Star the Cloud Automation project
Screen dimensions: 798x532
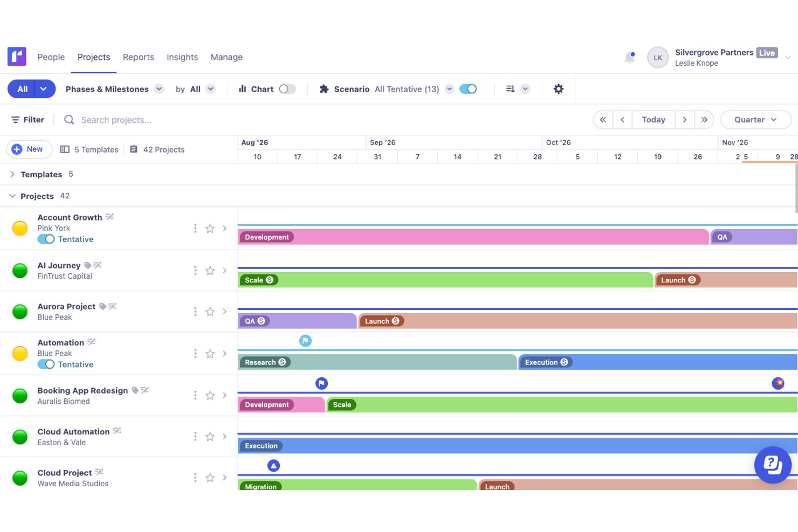[x=210, y=437]
